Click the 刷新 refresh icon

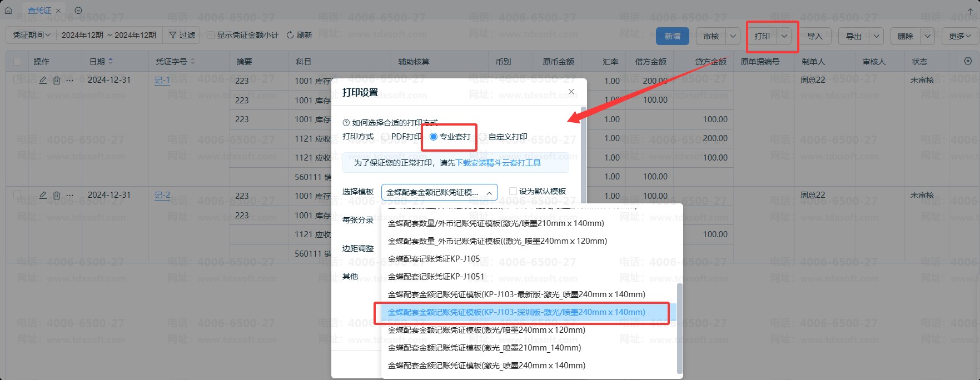[x=290, y=35]
